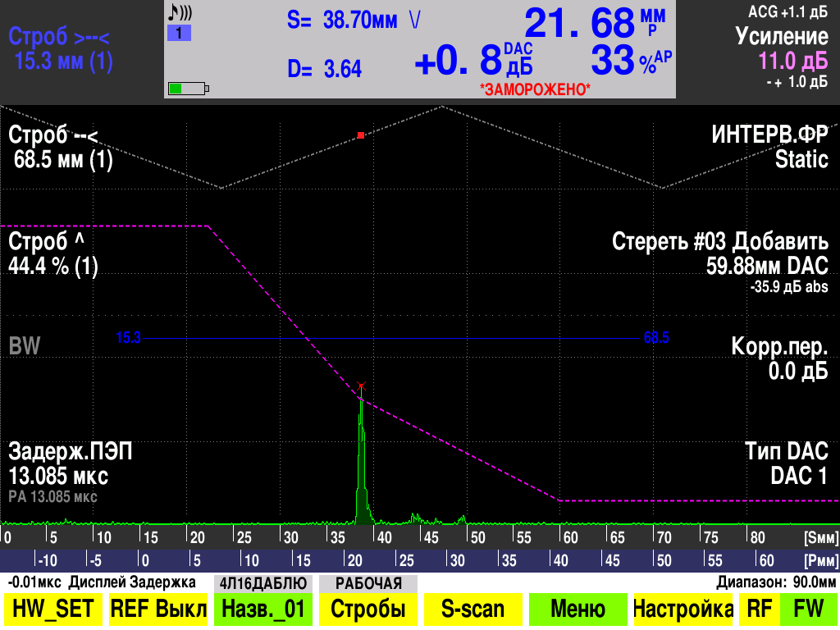Click the РАБОЧАЯ label above Стробы
This screenshot has height=630, width=840.
[x=368, y=583]
